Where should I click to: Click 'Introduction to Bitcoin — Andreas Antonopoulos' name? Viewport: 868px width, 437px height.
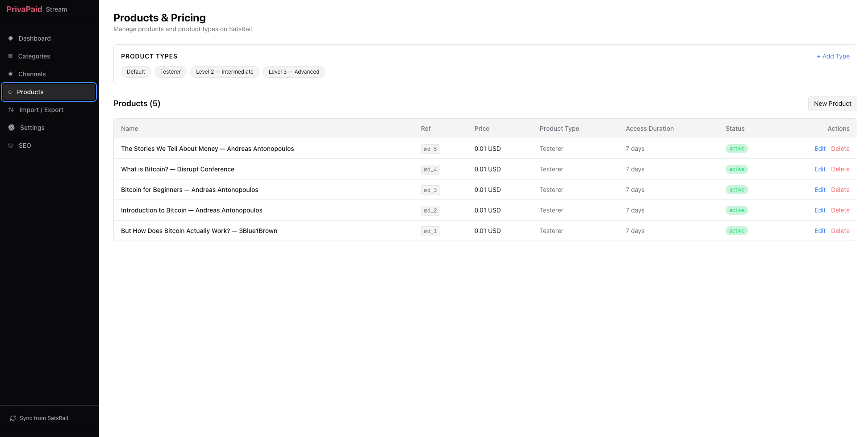[x=192, y=210]
